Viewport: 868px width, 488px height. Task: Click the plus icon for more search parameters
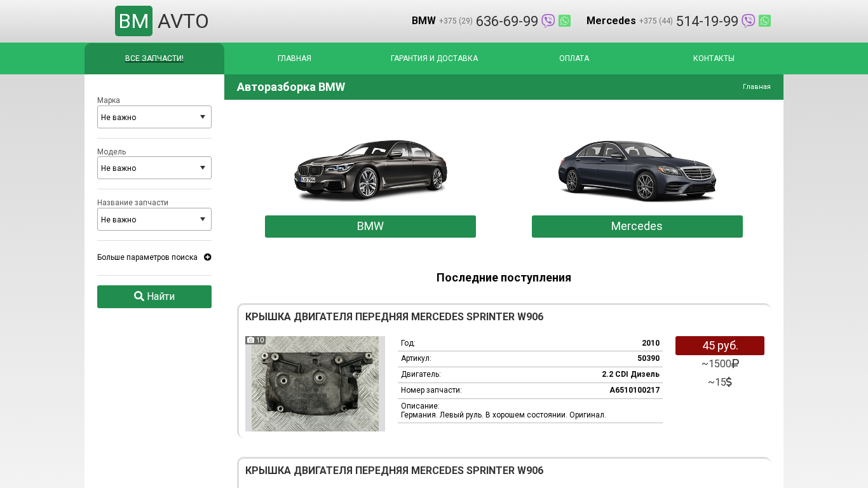point(208,257)
